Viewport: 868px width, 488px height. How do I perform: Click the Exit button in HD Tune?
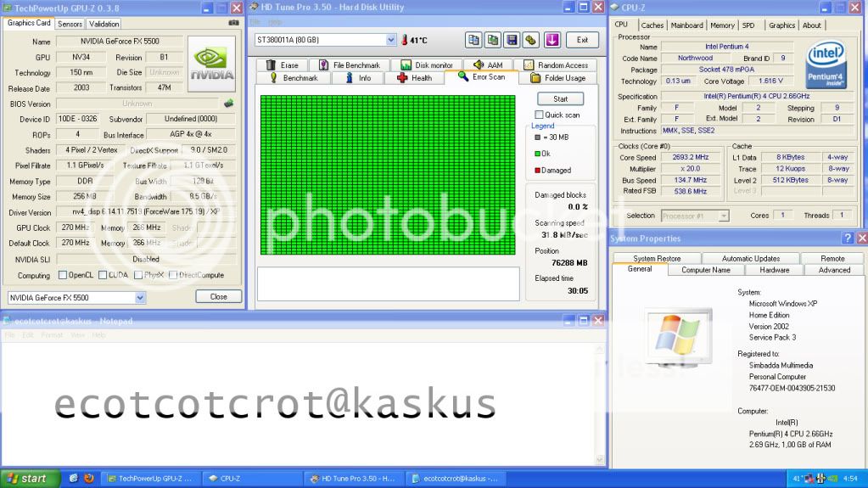582,40
